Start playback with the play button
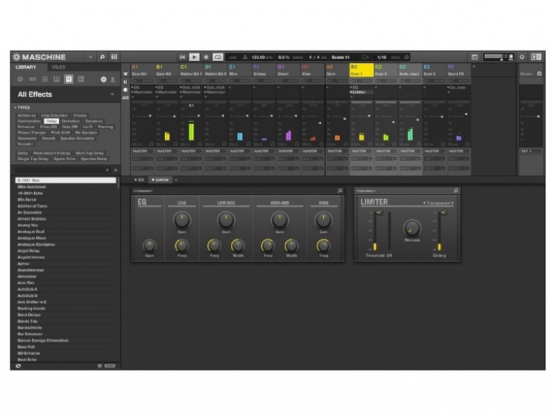Viewport: 555px width, 416px height. pyautogui.click(x=194, y=57)
